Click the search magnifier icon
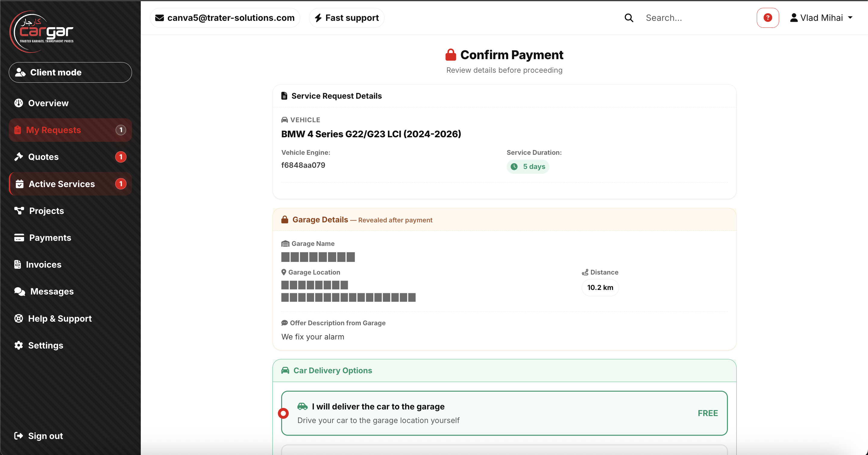Viewport: 868px width, 455px height. [x=628, y=17]
